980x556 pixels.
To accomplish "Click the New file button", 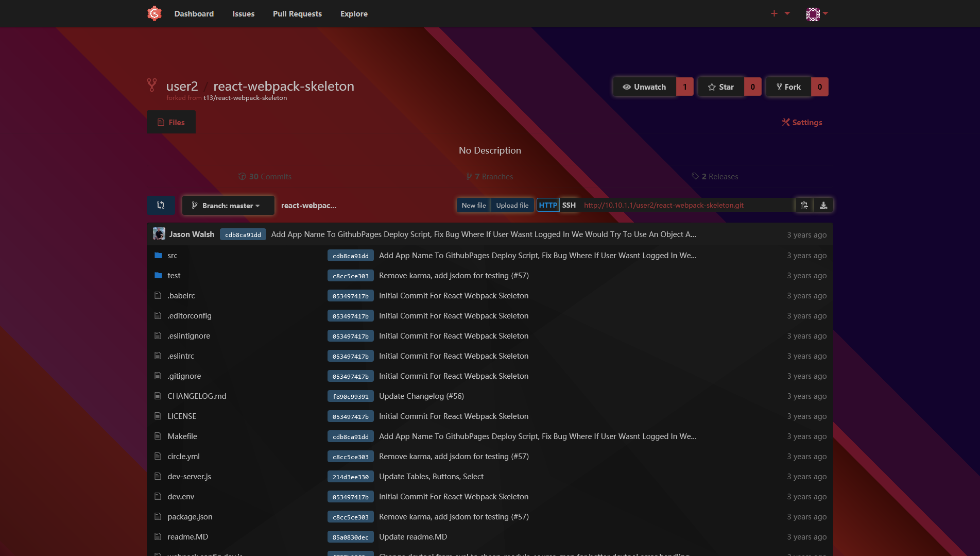I will click(473, 205).
